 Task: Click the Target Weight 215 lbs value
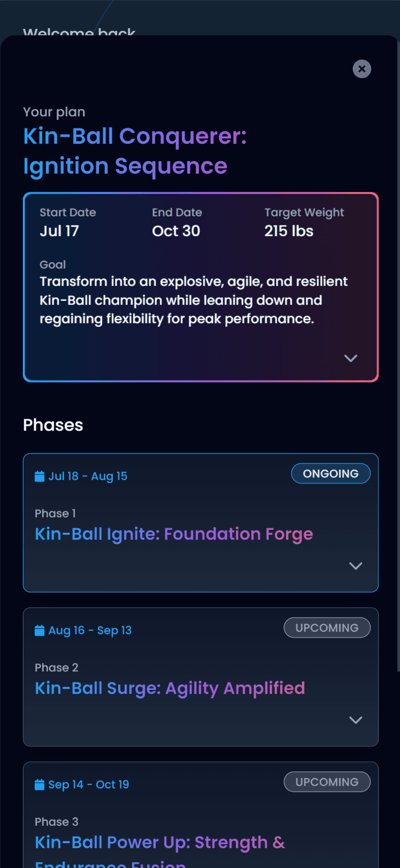tap(289, 231)
